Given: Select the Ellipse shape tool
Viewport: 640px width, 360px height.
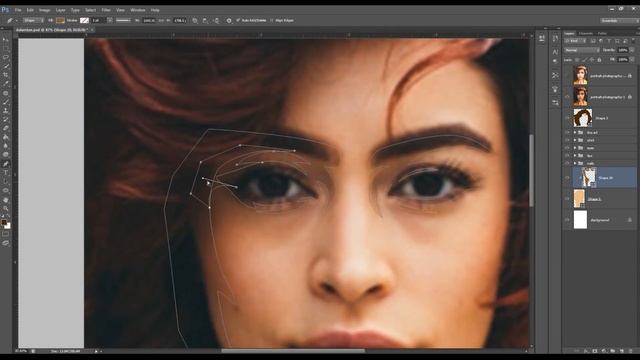Looking at the screenshot, I should 6,191.
